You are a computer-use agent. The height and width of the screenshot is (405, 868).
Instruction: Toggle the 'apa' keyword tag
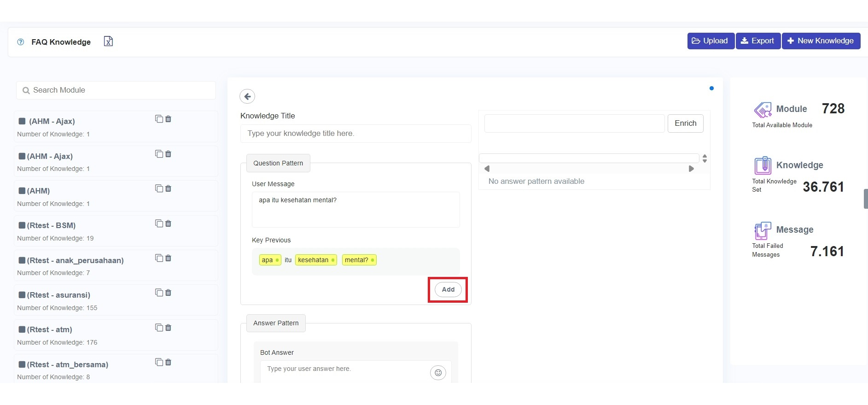270,260
